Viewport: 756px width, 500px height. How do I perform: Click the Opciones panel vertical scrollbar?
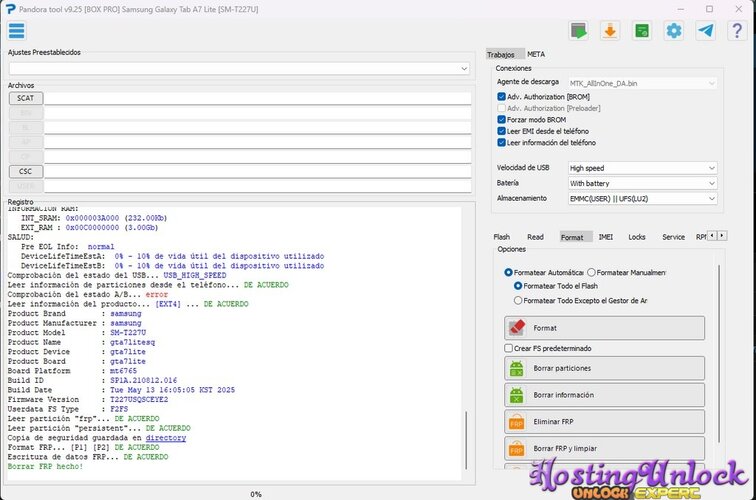pos(719,353)
